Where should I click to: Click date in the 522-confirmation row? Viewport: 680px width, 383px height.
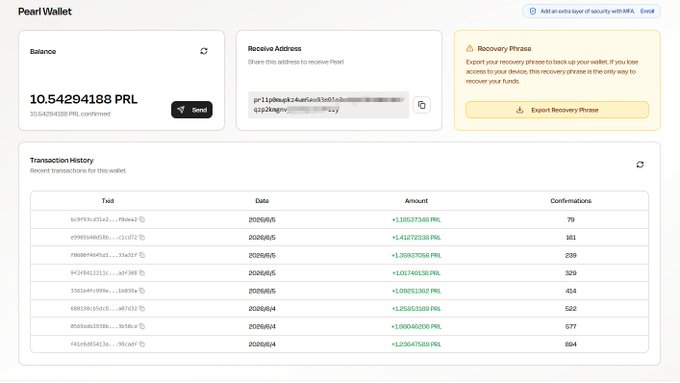pyautogui.click(x=262, y=308)
